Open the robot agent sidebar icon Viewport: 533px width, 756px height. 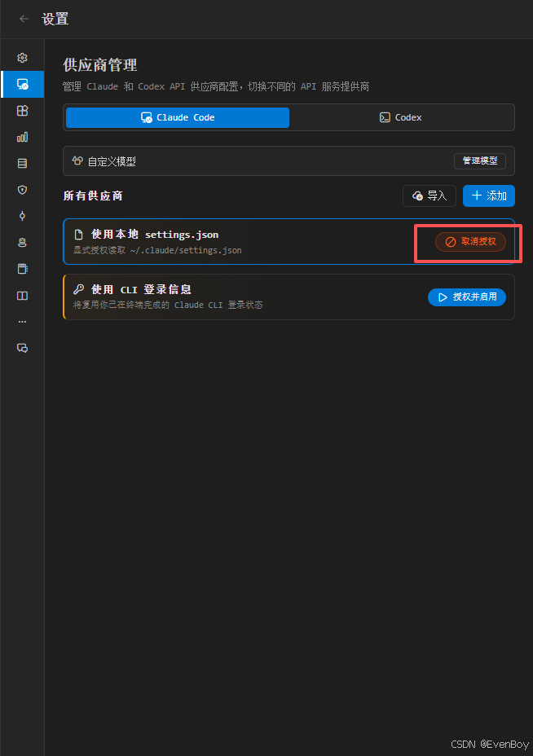coord(22,243)
